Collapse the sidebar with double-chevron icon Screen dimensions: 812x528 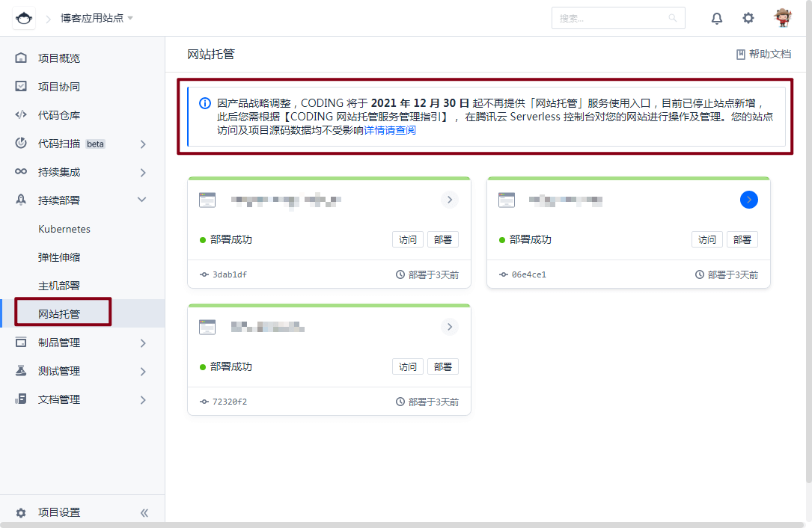144,512
